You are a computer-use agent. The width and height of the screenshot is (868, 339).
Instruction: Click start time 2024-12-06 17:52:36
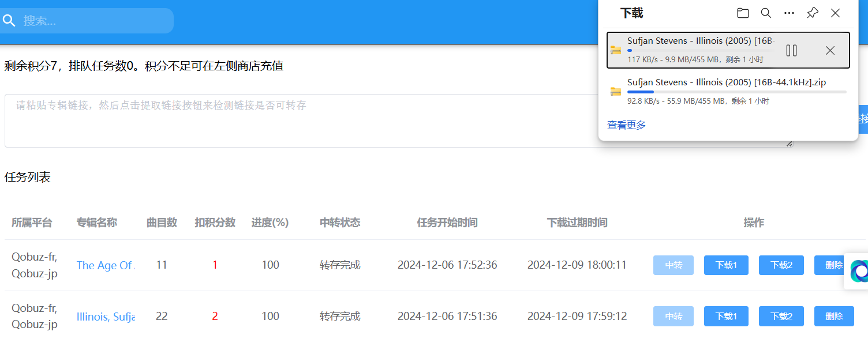447,265
